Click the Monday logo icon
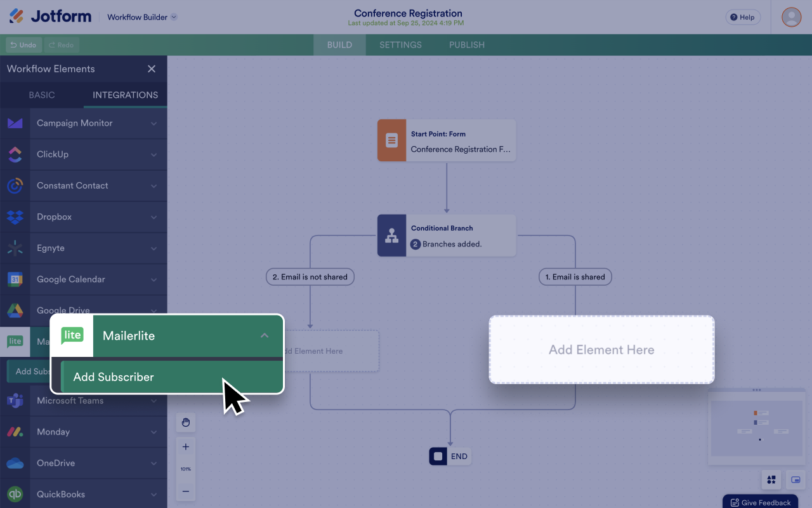This screenshot has height=508, width=812. 15,432
